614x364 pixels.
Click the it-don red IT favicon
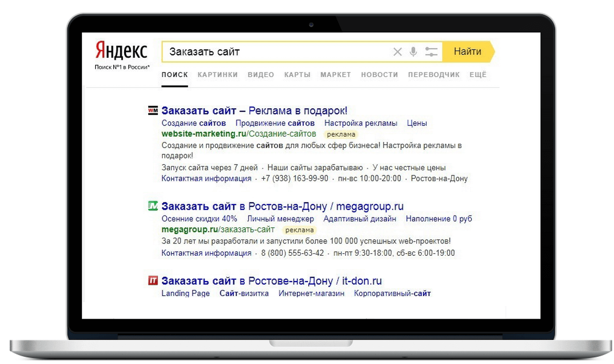click(x=153, y=280)
